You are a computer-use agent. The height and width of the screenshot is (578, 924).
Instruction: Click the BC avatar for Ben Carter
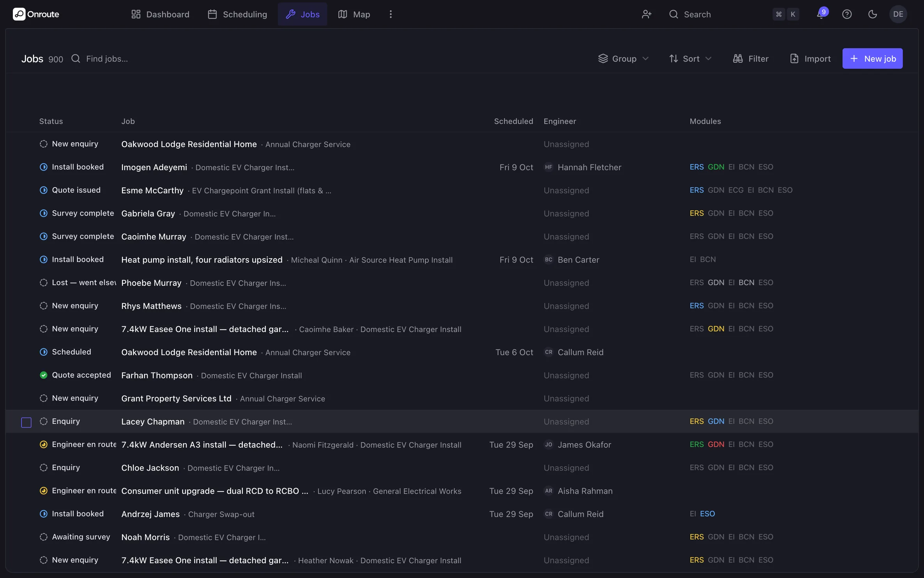549,260
